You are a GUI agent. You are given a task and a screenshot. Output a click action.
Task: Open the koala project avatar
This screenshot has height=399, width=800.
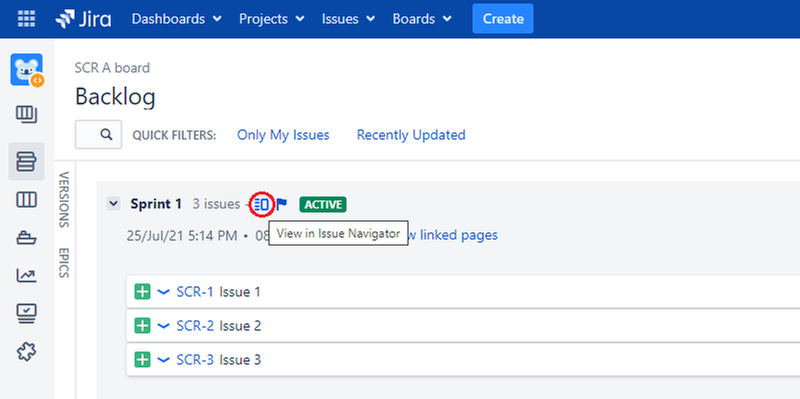(27, 70)
